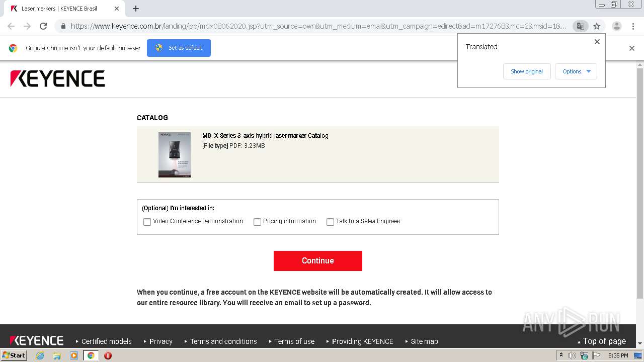Click the browser forward arrow

27,26
